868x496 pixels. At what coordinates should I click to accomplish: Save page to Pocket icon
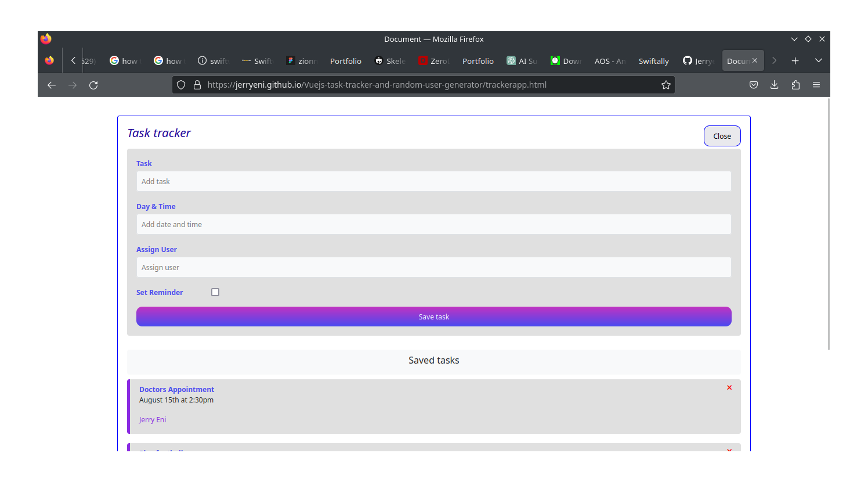pos(754,85)
